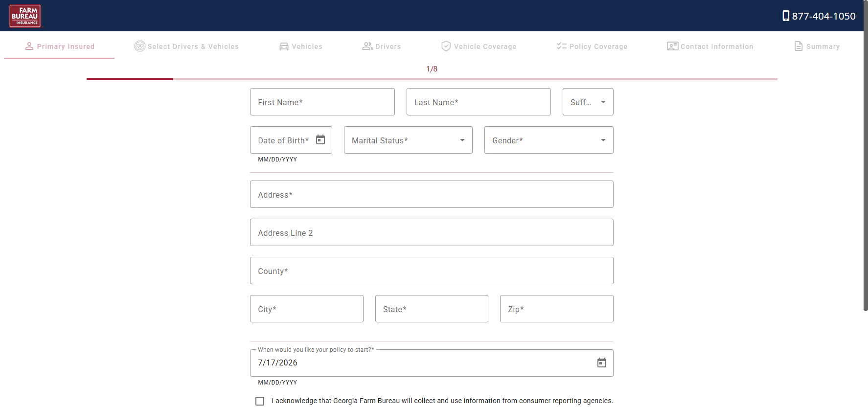The width and height of the screenshot is (868, 408).
Task: Click the First Name field
Action: point(322,102)
